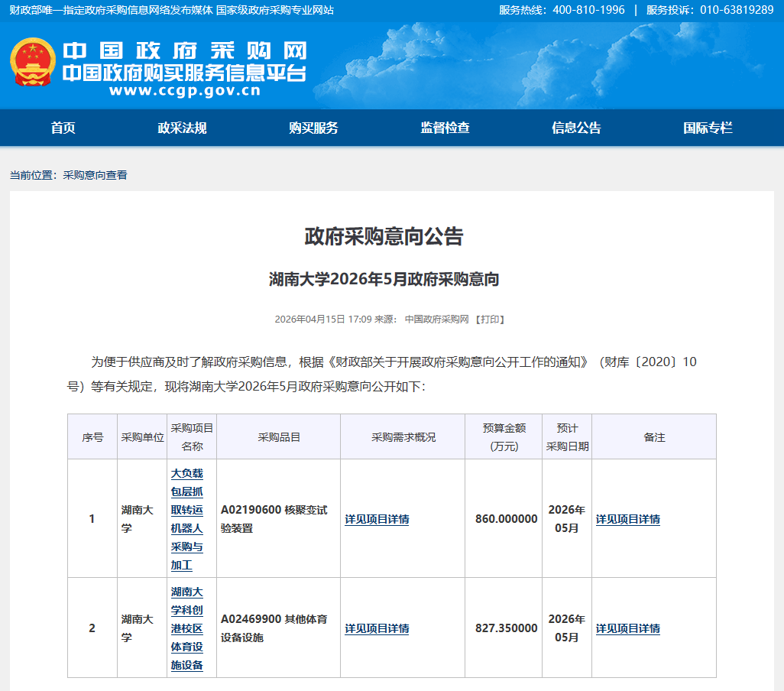Viewport: 784px width, 691px height.
Task: Open the 监督检查 navigation item
Action: pos(445,128)
